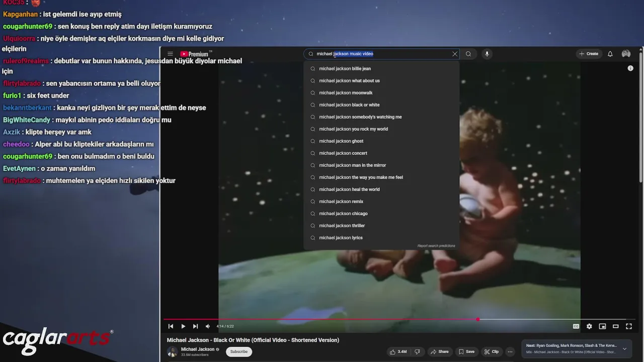Click the progress bar scrubber dot
644x362 pixels.
tap(478, 319)
